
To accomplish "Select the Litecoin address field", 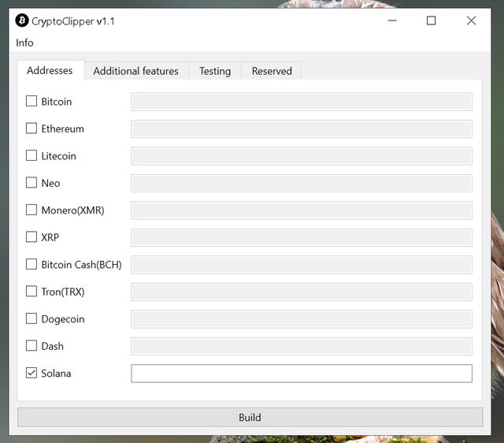I will click(x=302, y=156).
